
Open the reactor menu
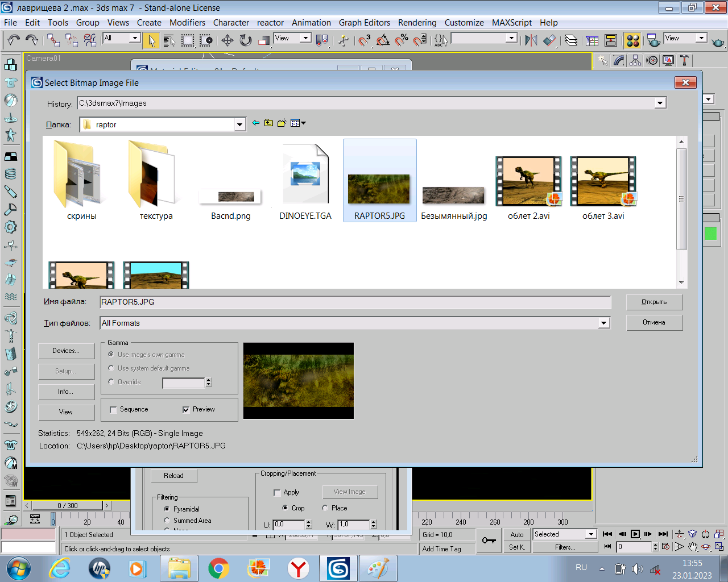point(270,23)
